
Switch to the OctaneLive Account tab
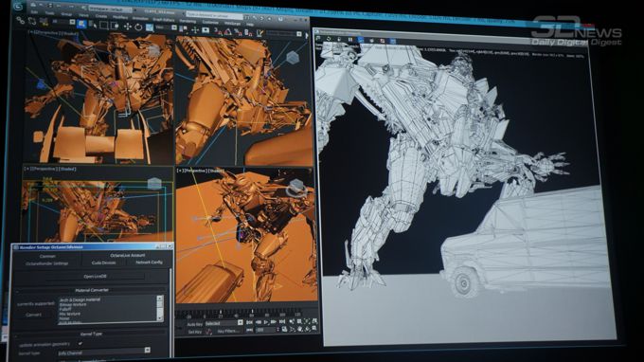click(127, 255)
